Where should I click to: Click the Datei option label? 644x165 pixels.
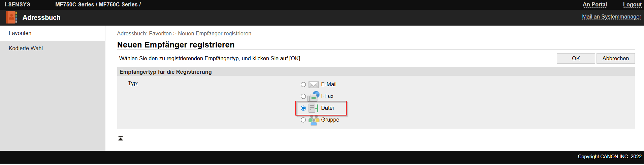tap(327, 108)
